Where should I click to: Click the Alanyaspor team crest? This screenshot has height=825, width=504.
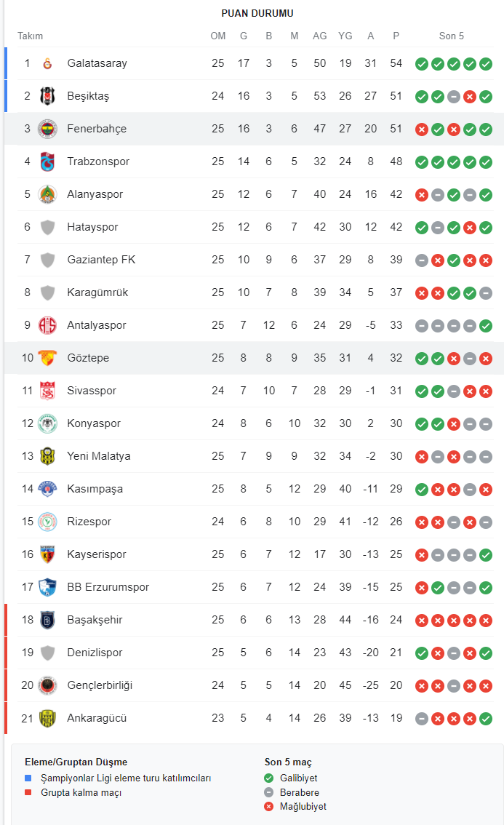point(47,194)
